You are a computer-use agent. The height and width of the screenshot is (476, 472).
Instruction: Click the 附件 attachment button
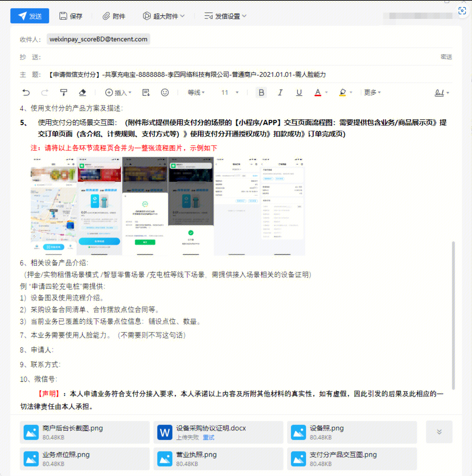114,16
